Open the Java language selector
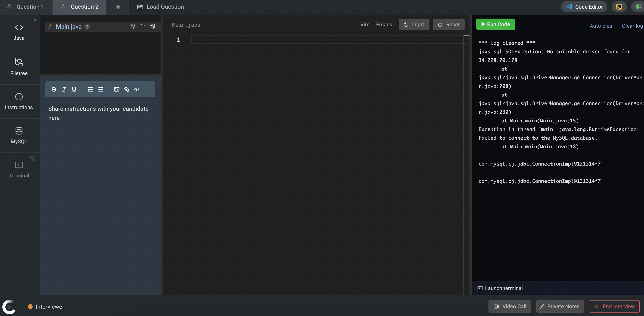This screenshot has width=644, height=316. pos(19,32)
